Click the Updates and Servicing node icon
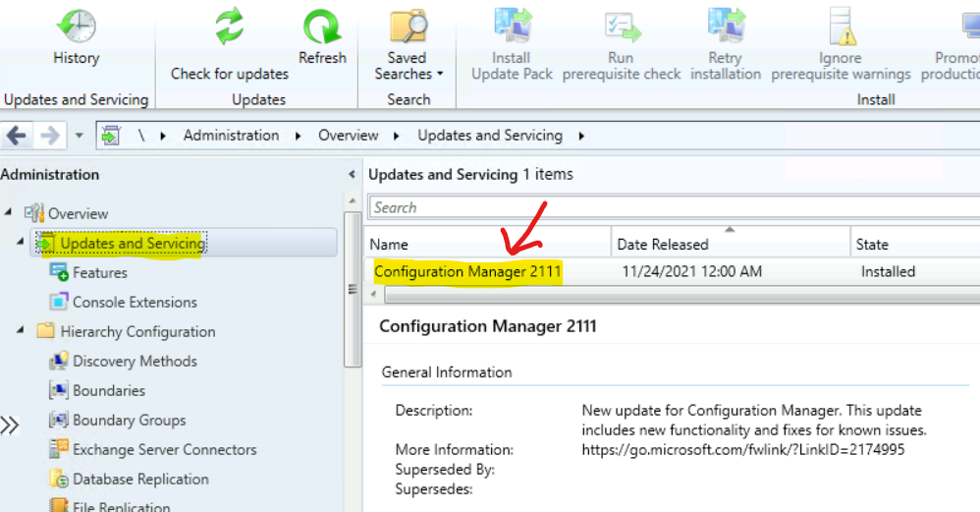Screen dimensions: 980x512 tap(45, 243)
